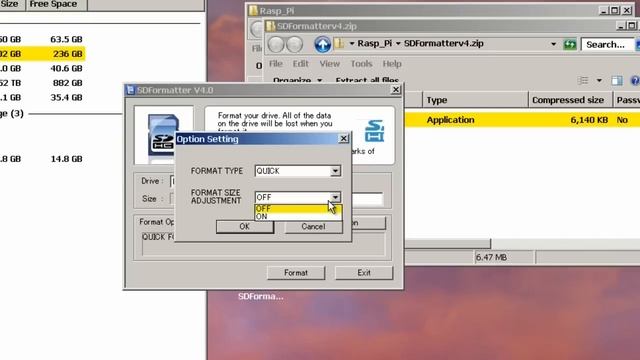Click the Format button in SDFormatter
Viewport: 640px width, 360px height.
[296, 273]
